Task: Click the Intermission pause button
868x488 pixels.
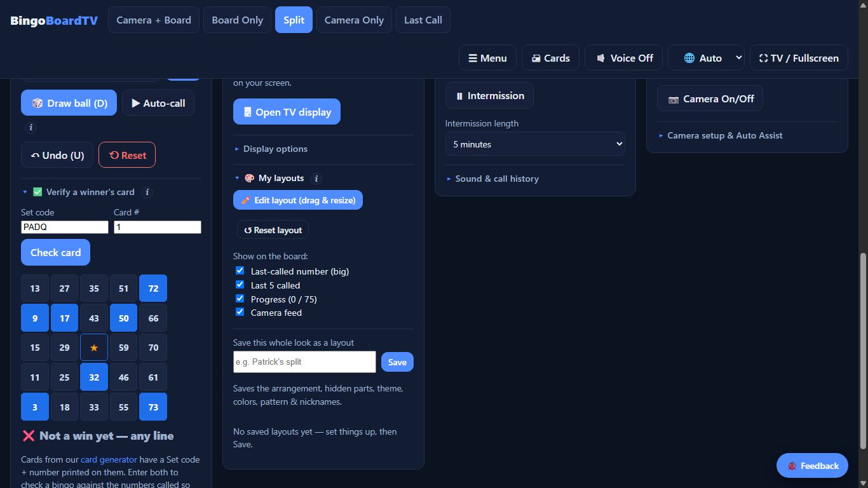Action: [x=489, y=95]
